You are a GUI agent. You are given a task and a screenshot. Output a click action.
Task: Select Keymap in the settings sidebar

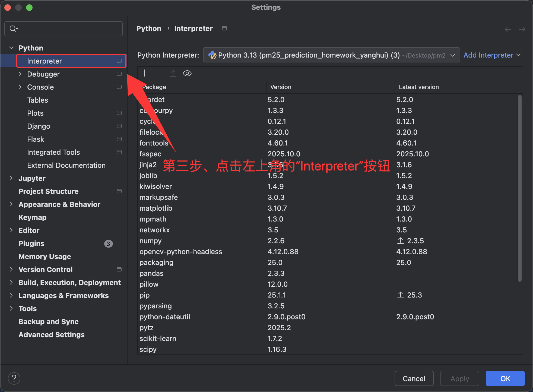click(x=33, y=217)
